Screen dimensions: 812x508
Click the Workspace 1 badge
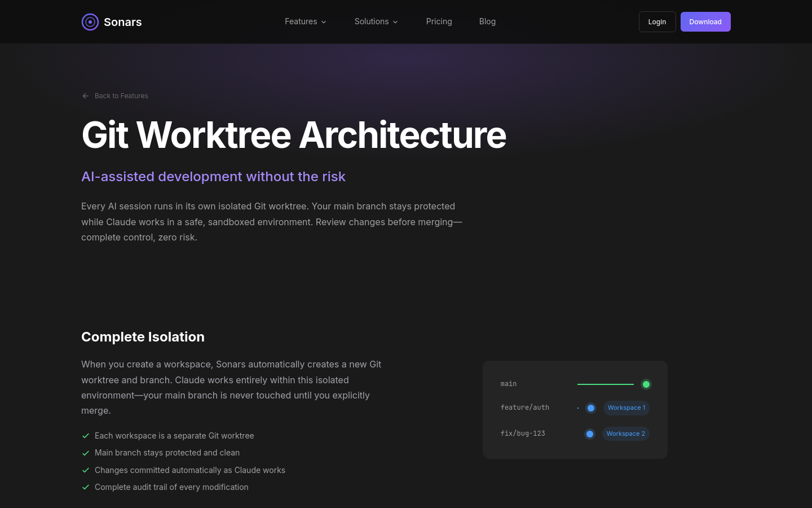click(626, 408)
